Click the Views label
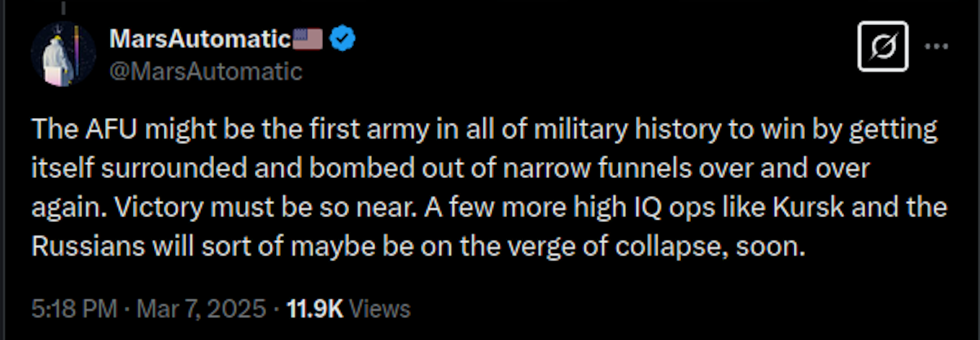The height and width of the screenshot is (340, 980). point(379,309)
